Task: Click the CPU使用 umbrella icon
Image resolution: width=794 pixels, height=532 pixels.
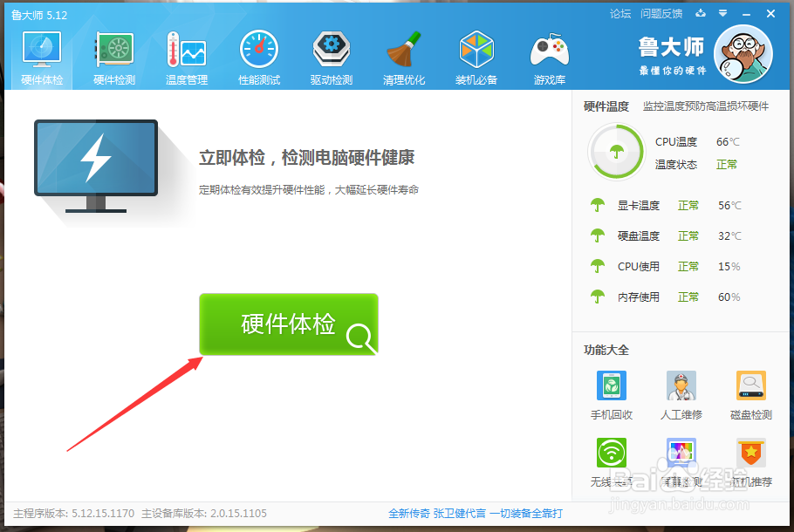Action: (x=598, y=266)
